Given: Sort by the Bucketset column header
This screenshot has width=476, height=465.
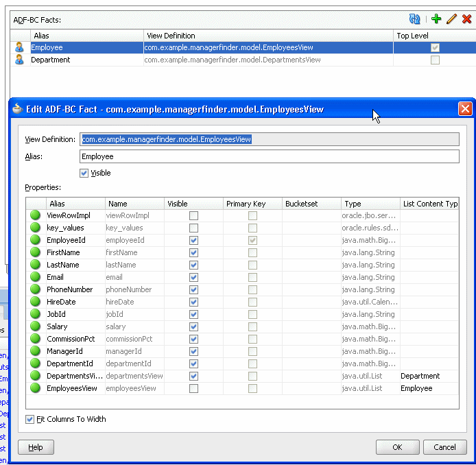Looking at the screenshot, I should point(311,204).
